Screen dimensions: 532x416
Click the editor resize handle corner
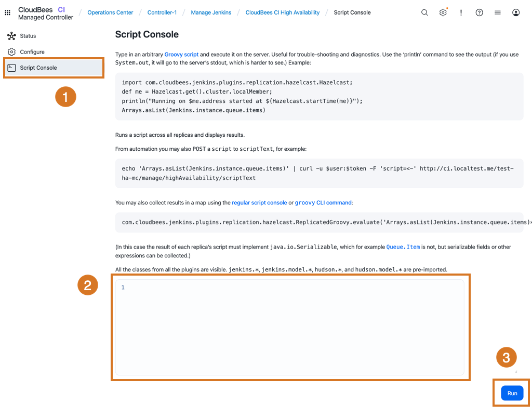coord(516,371)
